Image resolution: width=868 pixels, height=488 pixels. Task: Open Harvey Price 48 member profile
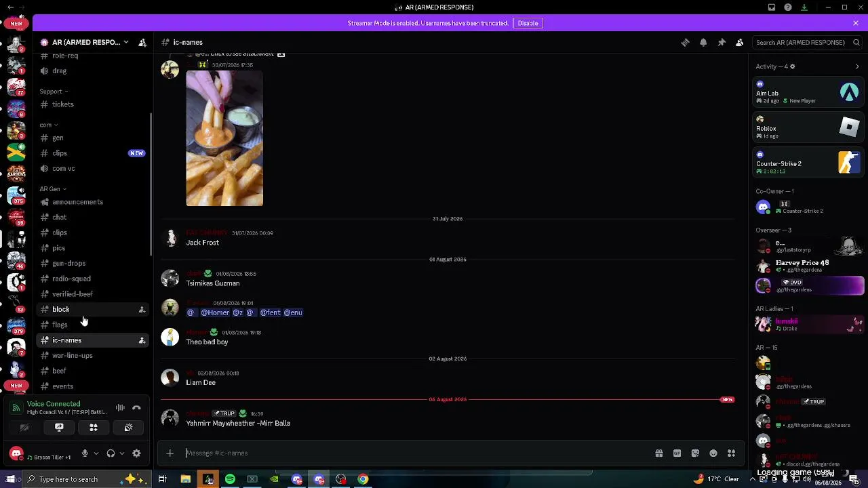pyautogui.click(x=808, y=266)
